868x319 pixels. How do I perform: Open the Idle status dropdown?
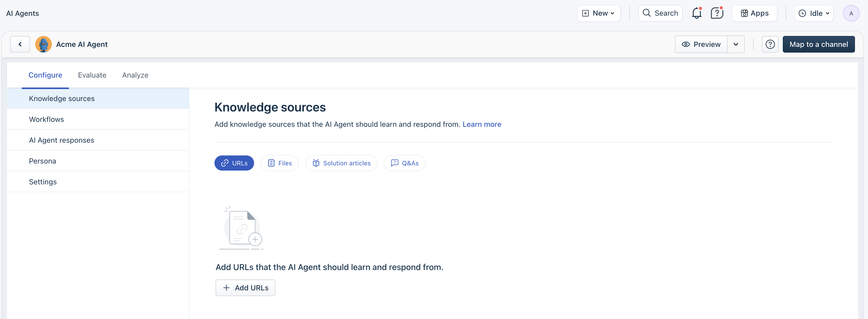pos(814,14)
